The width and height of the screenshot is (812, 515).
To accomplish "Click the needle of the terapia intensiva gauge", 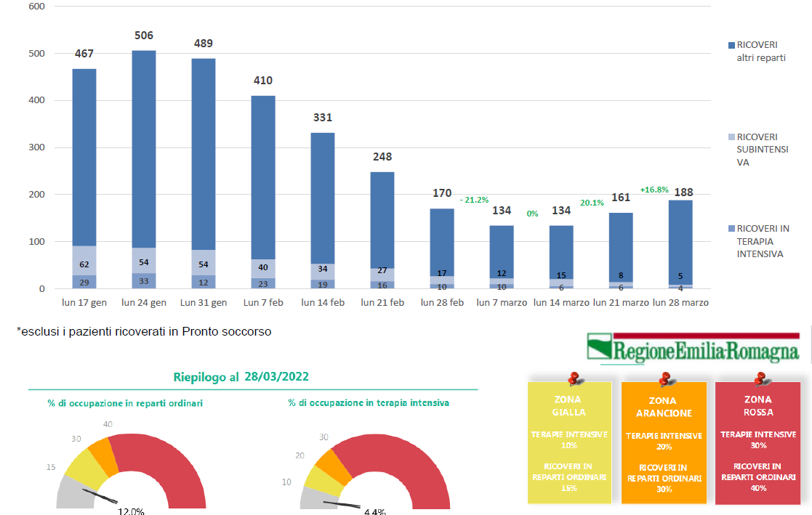I will [x=341, y=503].
